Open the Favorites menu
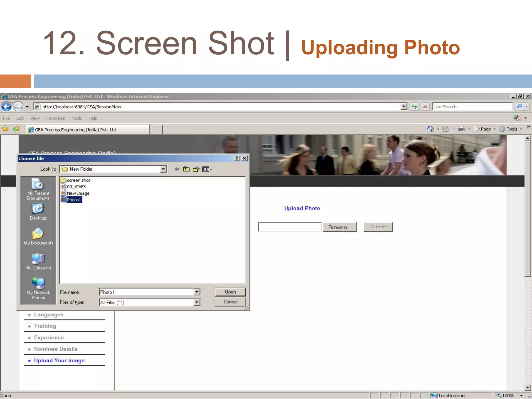This screenshot has height=399, width=532. click(x=56, y=118)
